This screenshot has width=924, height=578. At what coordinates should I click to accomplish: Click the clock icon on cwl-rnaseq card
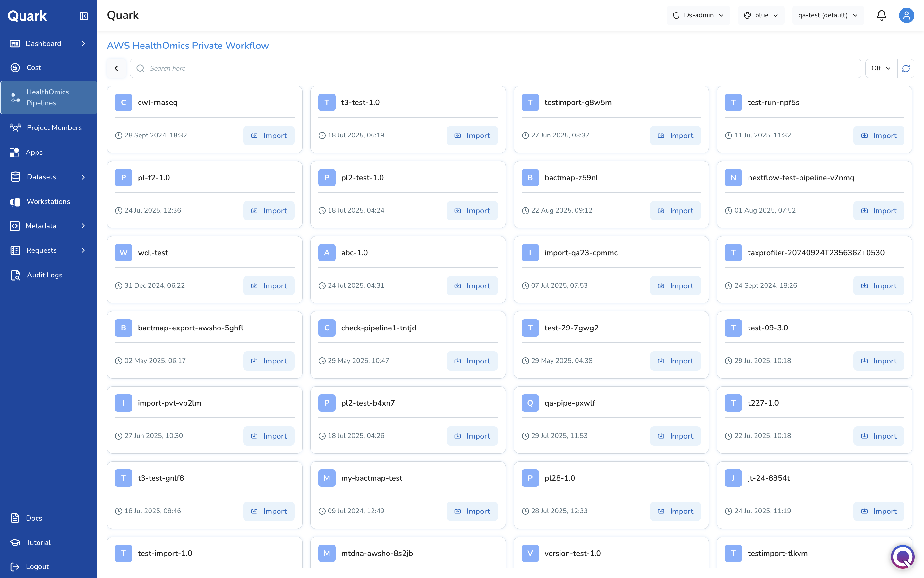pos(119,135)
